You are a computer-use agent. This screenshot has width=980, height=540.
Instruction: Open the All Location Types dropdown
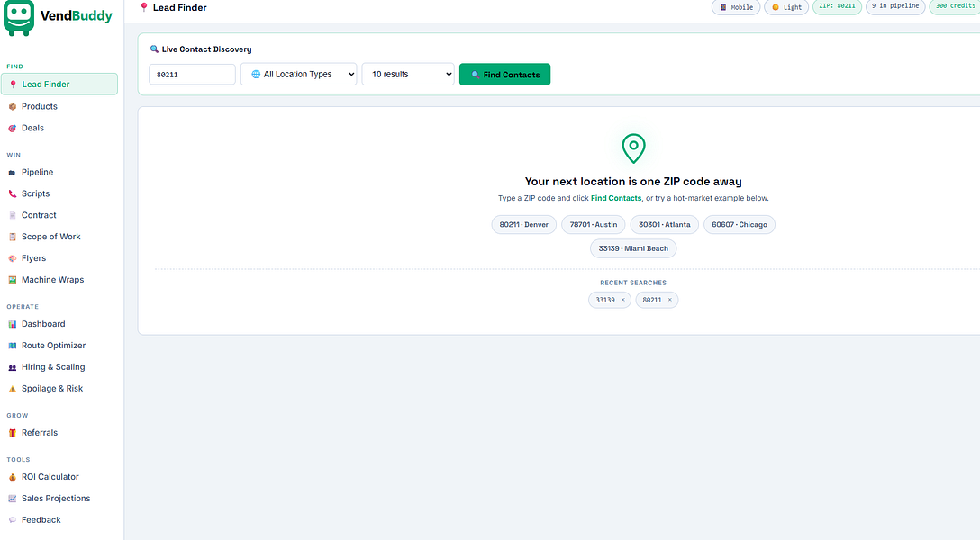click(x=299, y=75)
